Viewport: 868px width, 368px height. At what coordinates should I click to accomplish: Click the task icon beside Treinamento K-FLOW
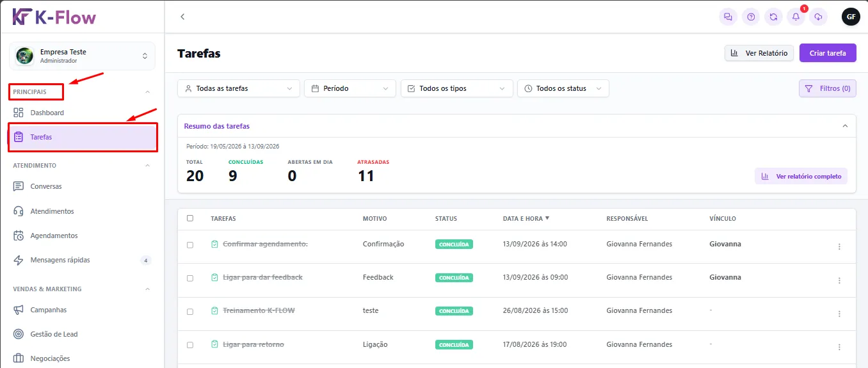(215, 311)
